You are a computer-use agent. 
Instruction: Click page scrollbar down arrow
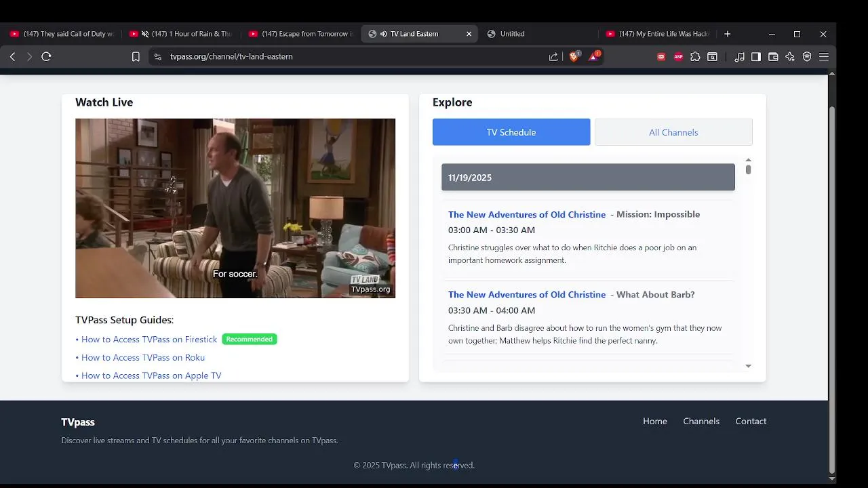[x=832, y=479]
